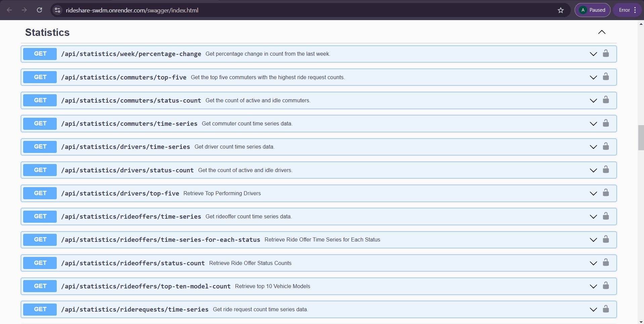Expand drivers/time-series endpoint chevron
This screenshot has width=644, height=324.
pyautogui.click(x=593, y=147)
